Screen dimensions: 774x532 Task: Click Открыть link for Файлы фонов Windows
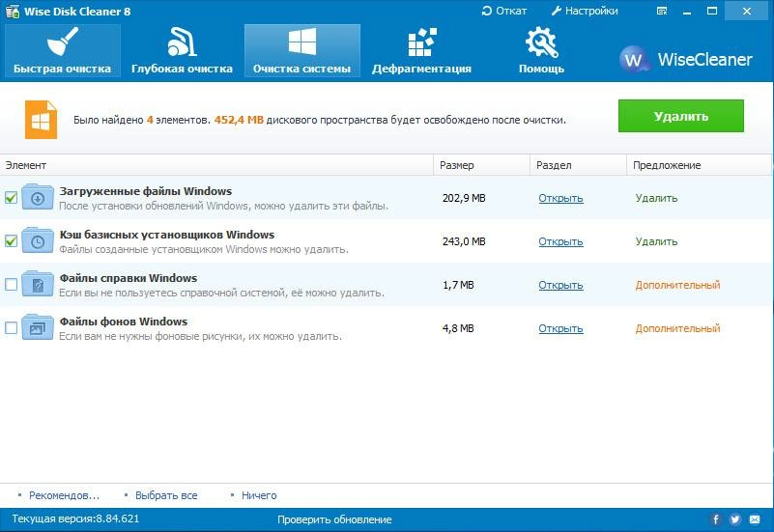[560, 328]
